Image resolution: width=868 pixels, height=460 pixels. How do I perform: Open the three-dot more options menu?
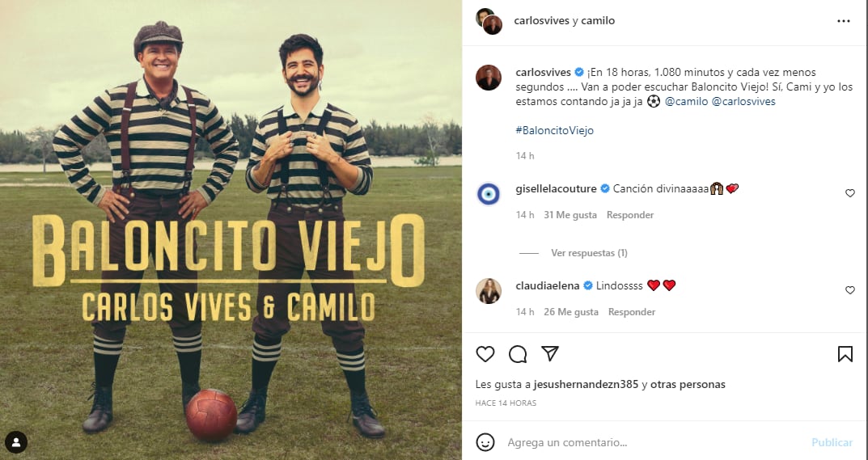click(x=843, y=21)
